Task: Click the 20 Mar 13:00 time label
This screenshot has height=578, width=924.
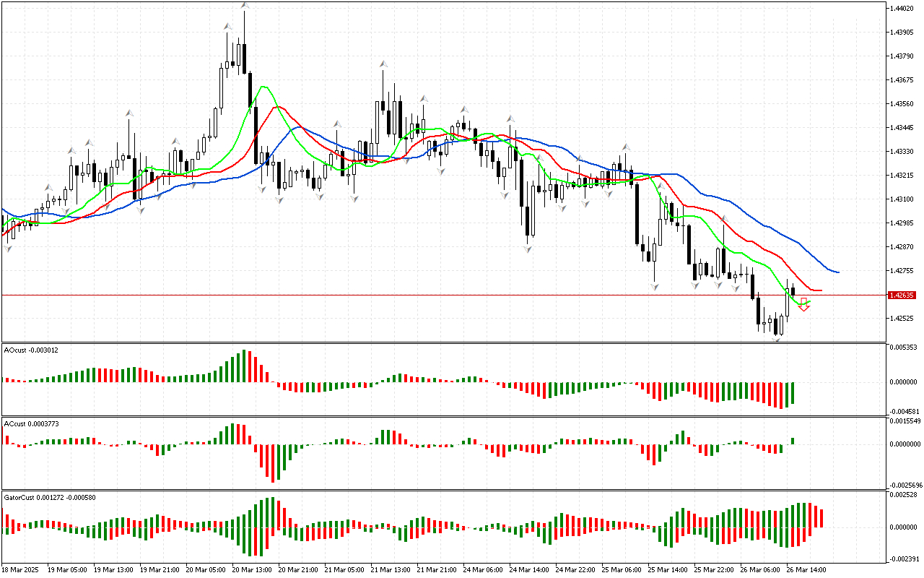Action: click(x=251, y=569)
